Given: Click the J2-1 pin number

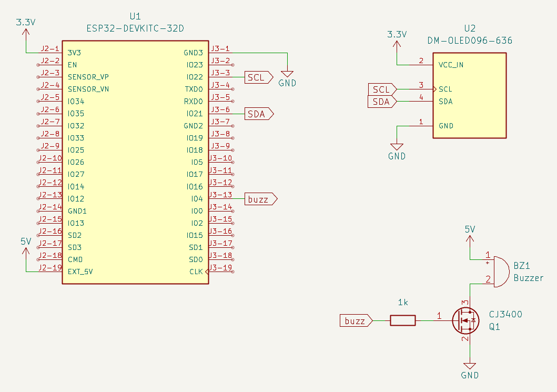Looking at the screenshot, I should [x=50, y=49].
